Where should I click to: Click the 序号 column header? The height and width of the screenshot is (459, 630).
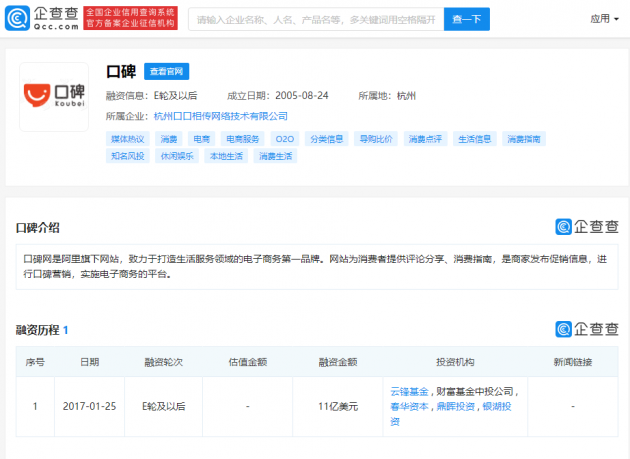(35, 362)
